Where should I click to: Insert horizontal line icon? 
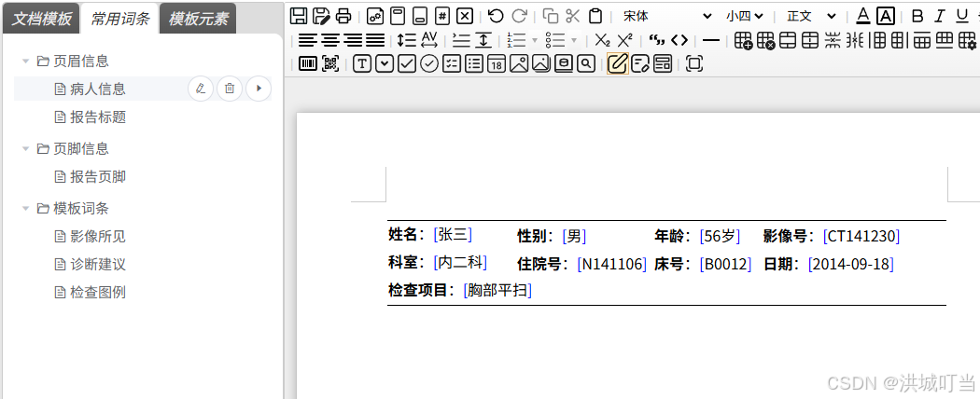(710, 41)
